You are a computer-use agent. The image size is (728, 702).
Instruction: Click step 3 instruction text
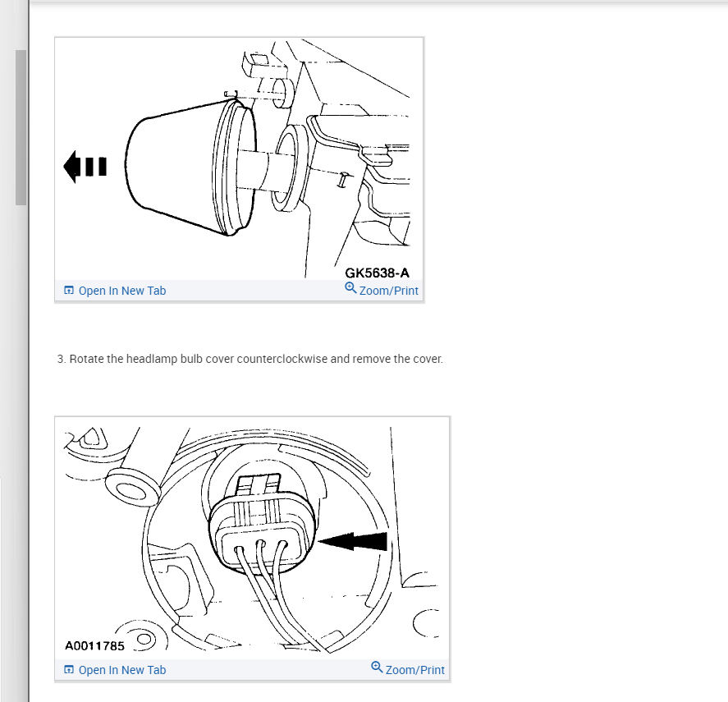pyautogui.click(x=250, y=359)
